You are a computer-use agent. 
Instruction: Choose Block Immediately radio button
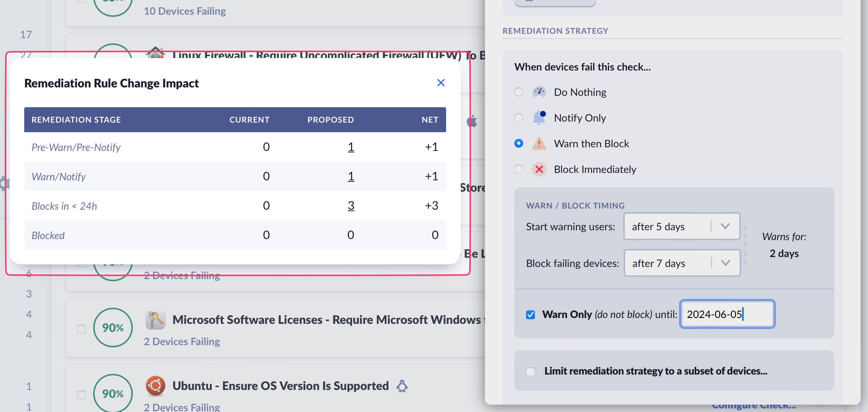(518, 169)
